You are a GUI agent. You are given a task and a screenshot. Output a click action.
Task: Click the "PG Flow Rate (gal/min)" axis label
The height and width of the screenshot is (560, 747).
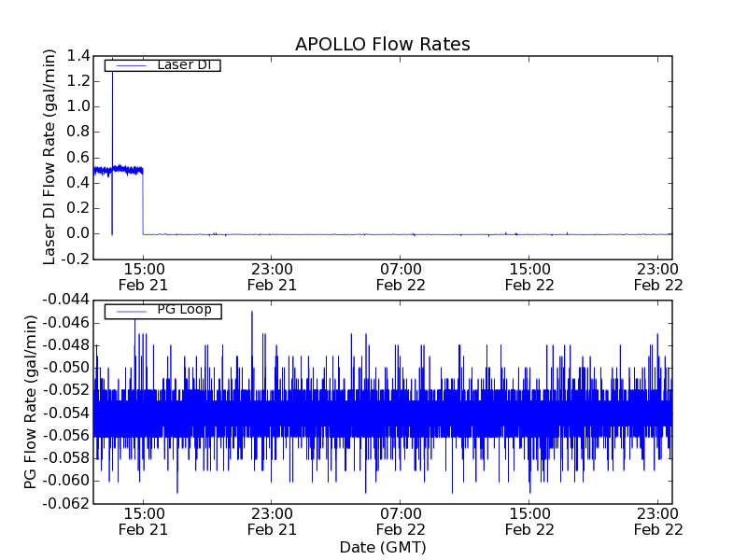click(31, 401)
